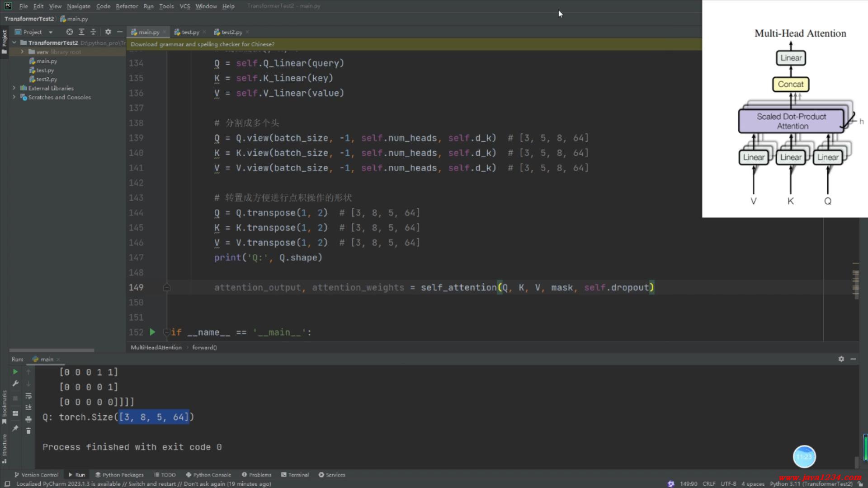Expand External Libraries node
The width and height of the screenshot is (868, 488).
click(14, 88)
